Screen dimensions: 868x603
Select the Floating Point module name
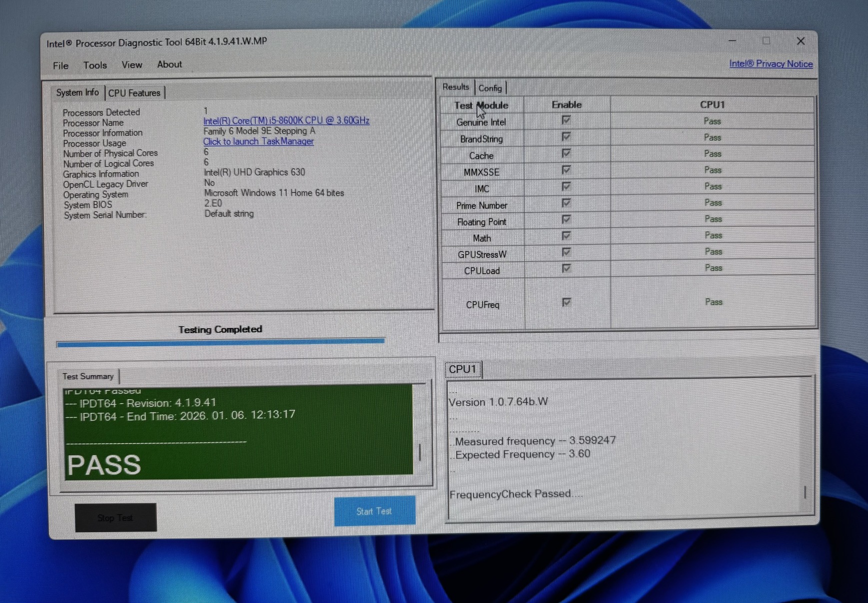click(x=482, y=222)
